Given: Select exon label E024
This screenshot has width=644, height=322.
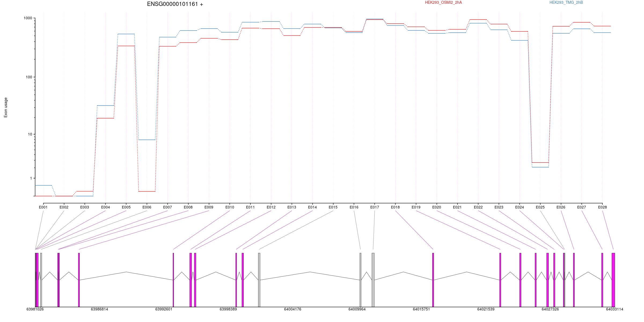Looking at the screenshot, I should (519, 207).
